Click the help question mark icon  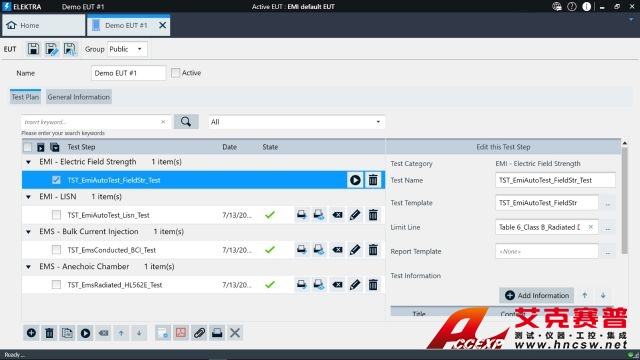[572, 7]
